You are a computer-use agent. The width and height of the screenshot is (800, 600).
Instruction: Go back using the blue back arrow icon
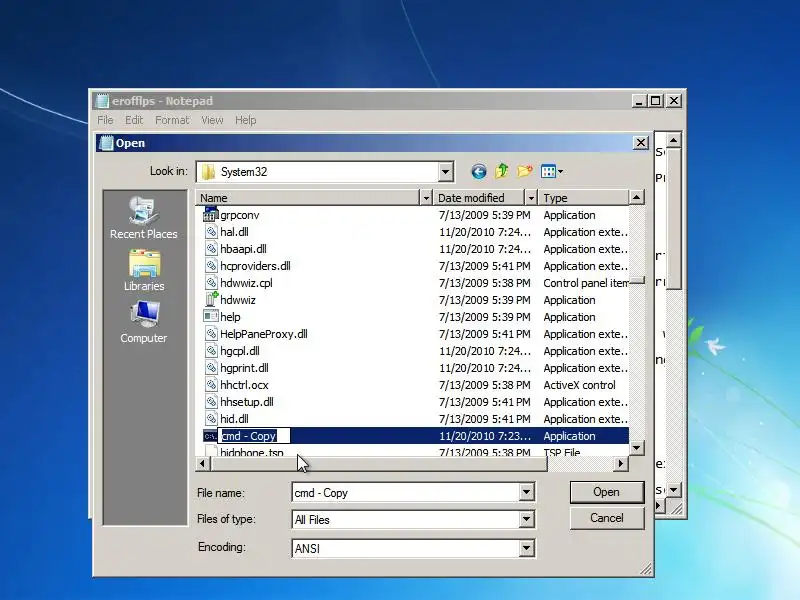coord(479,171)
